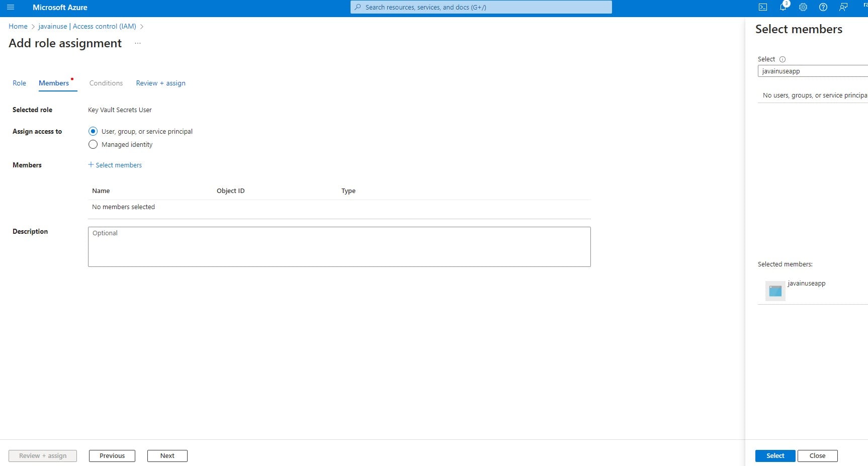Viewport: 868px width, 466px height.
Task: Switch to the Role tab
Action: pyautogui.click(x=19, y=83)
